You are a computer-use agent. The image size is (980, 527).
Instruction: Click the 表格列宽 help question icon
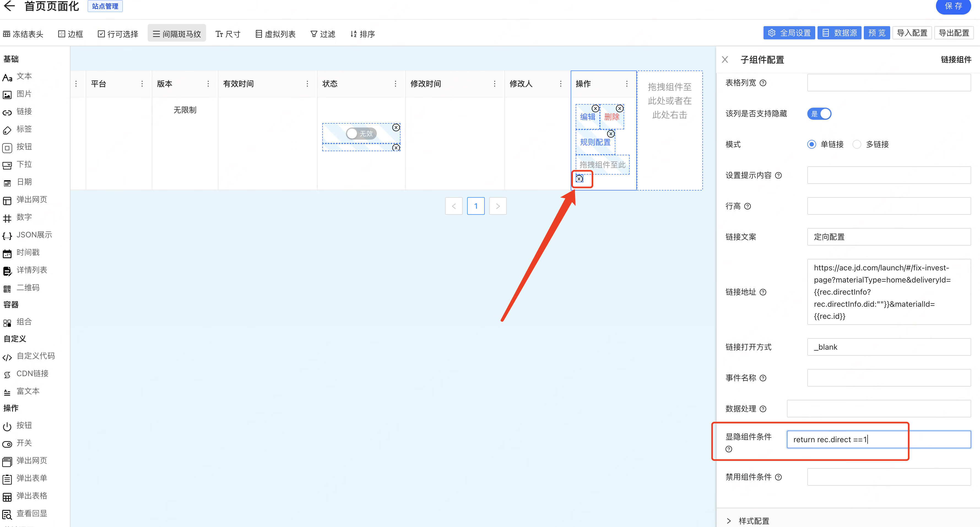coord(763,83)
